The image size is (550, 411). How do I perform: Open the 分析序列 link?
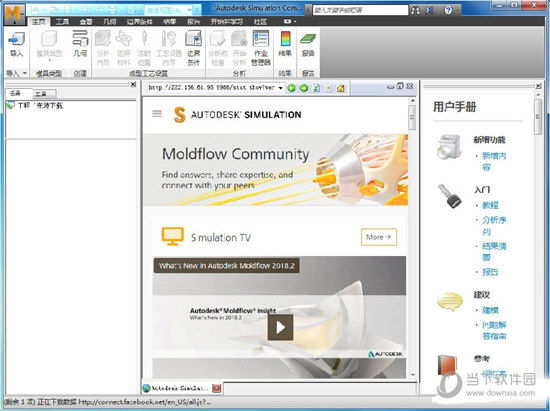494,225
